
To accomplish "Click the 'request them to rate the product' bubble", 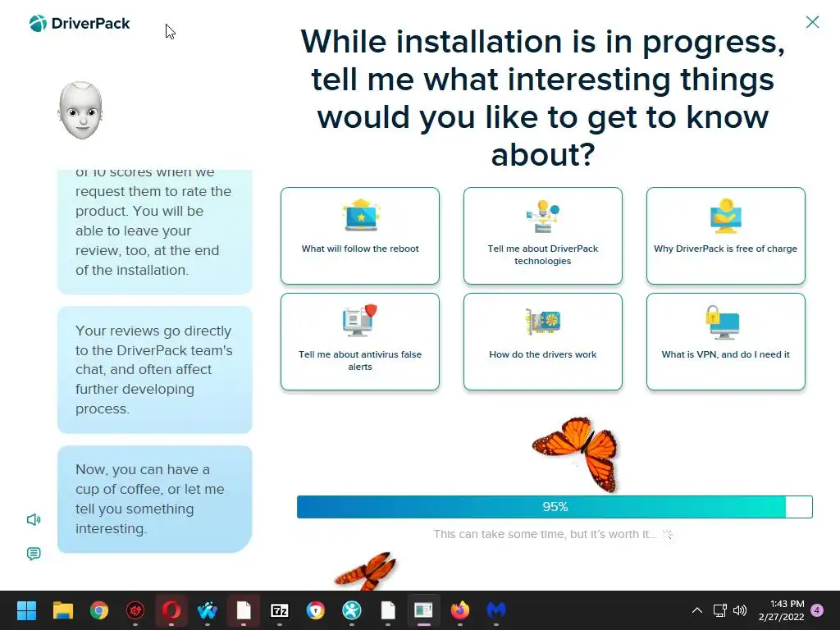I will [155, 231].
